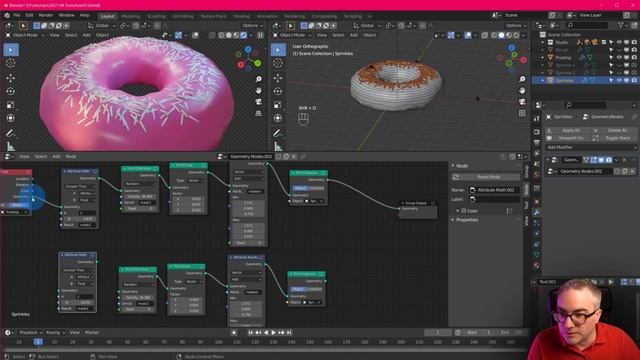Enable rendered shading in pink donut viewport
This screenshot has width=640, height=360.
pos(244,35)
